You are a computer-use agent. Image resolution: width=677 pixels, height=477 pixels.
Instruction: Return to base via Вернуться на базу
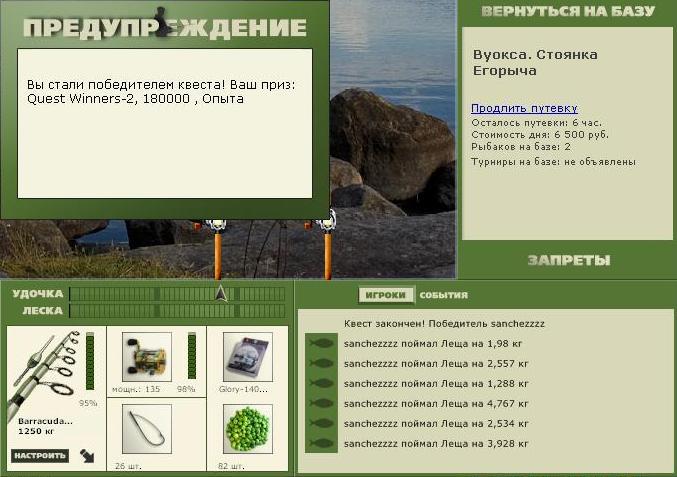click(x=568, y=12)
